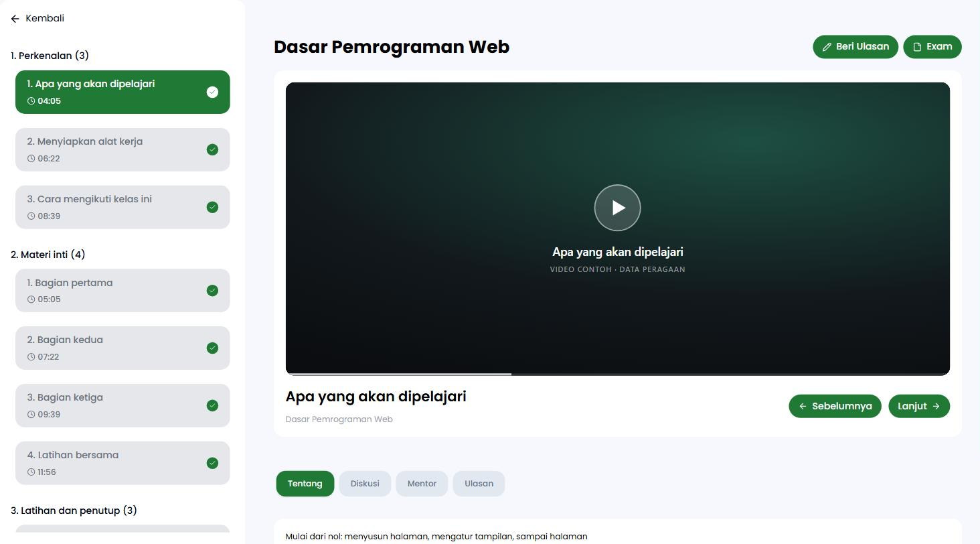Click the clock icon beside 06:22

pos(31,159)
